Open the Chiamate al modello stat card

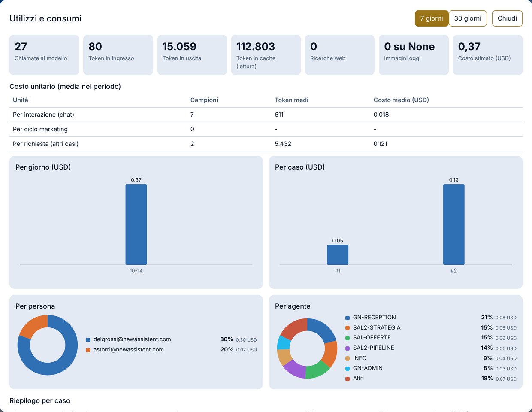44,55
